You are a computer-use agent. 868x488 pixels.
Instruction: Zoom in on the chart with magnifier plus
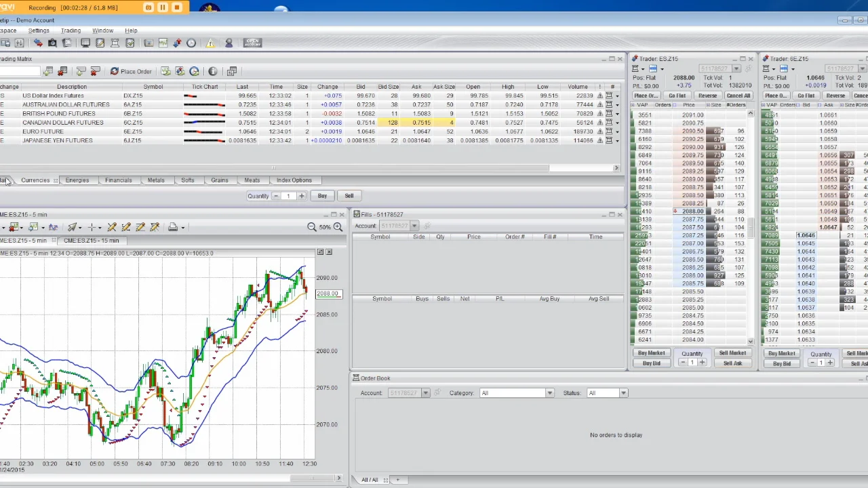tap(338, 227)
